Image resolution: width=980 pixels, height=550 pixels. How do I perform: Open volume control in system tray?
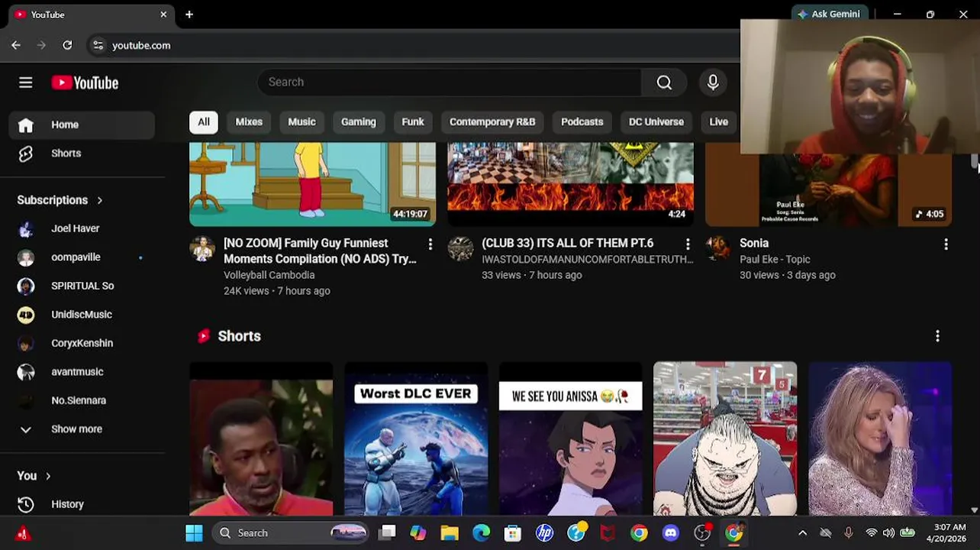[x=888, y=533]
